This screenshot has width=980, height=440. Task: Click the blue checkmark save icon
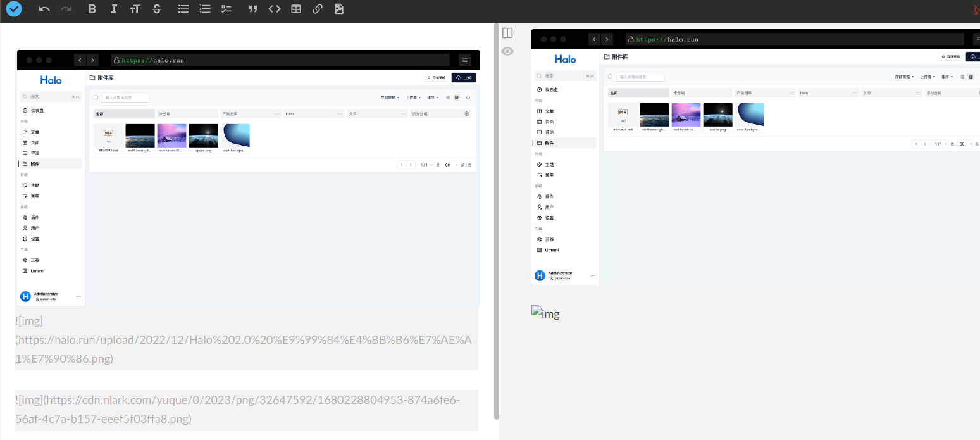[x=14, y=9]
